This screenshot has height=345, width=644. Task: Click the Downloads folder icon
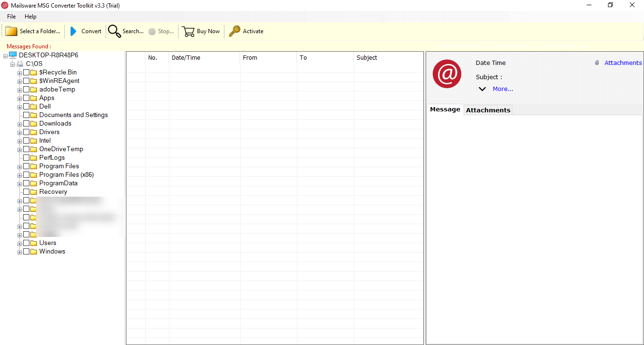pos(34,124)
